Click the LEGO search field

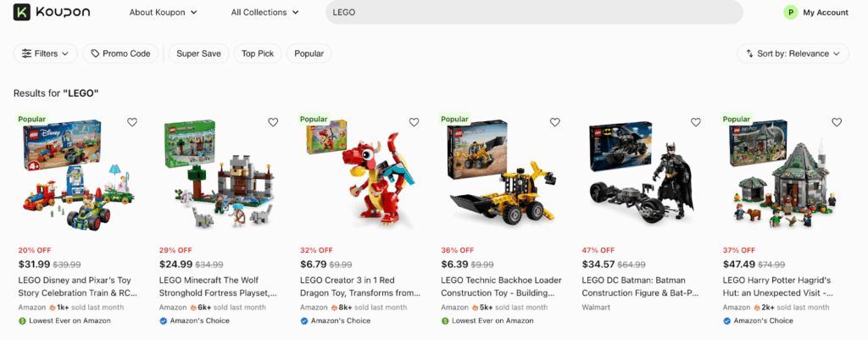(x=534, y=13)
